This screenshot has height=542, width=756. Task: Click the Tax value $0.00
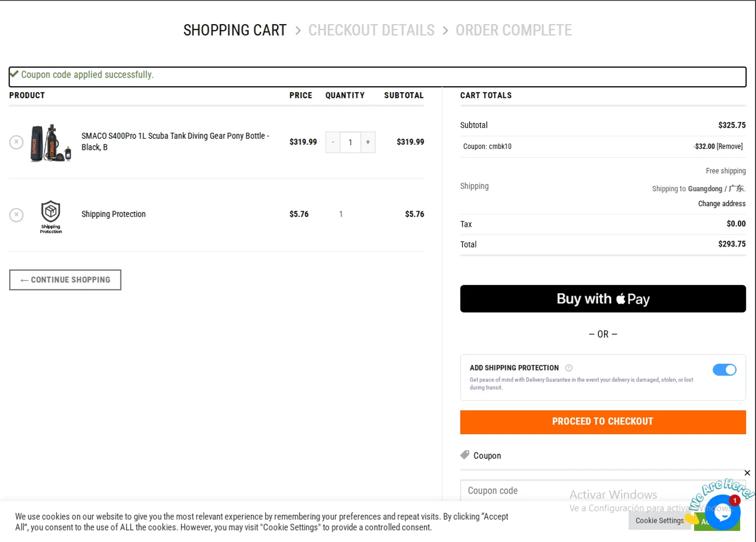point(736,224)
